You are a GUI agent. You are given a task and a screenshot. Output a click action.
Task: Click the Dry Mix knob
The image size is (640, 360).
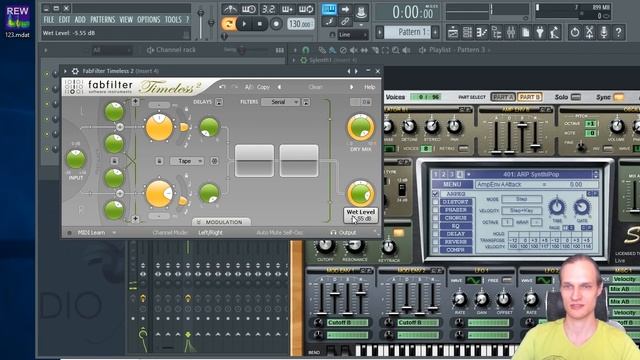tap(361, 128)
